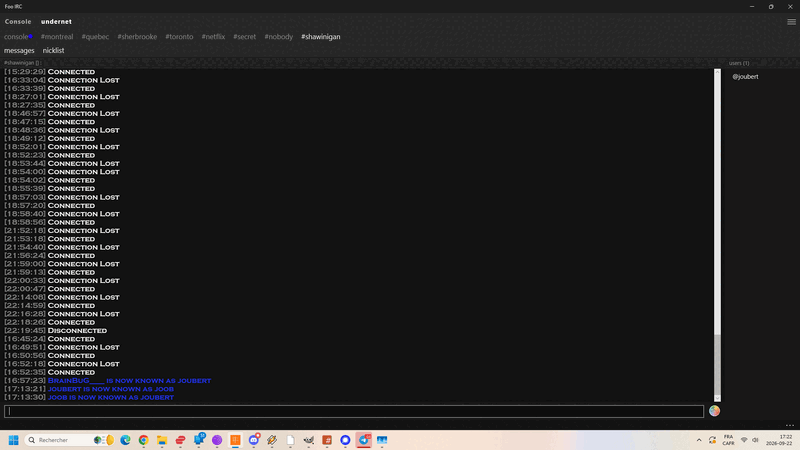Viewport: 800px width, 450px height.
Task: Open the color wheel picker beside the input
Action: 714,411
